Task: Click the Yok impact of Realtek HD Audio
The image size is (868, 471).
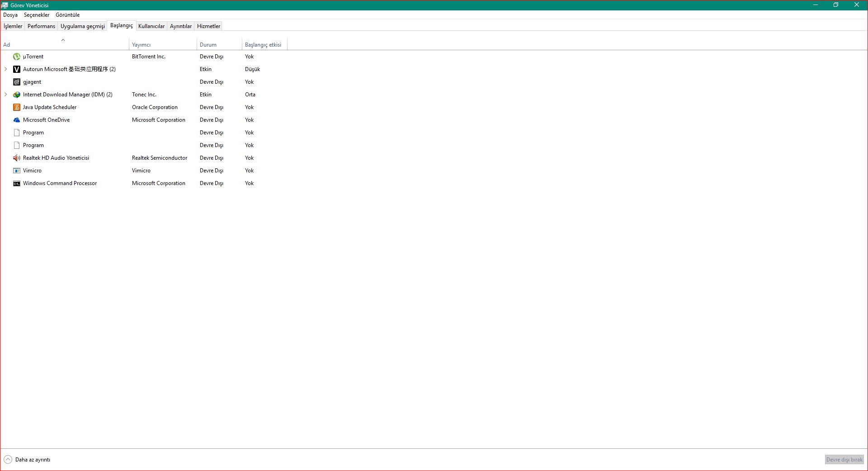Action: pyautogui.click(x=250, y=158)
